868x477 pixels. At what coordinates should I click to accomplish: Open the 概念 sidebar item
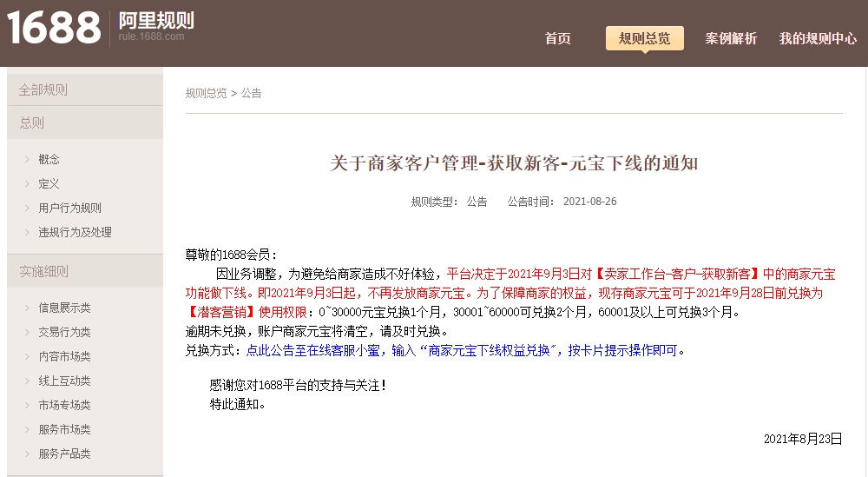[x=49, y=159]
